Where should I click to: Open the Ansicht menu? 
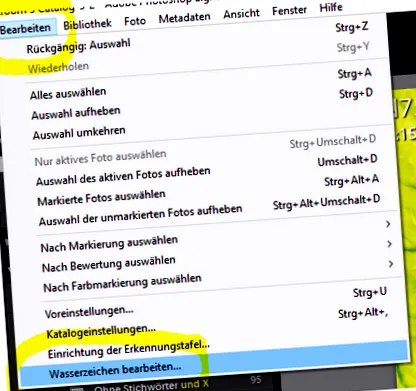[x=241, y=14]
